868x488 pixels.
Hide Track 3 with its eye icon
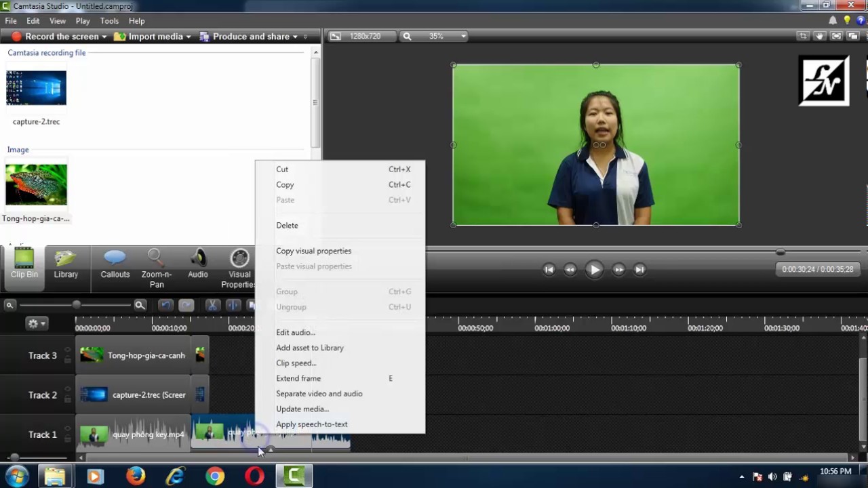(x=67, y=350)
